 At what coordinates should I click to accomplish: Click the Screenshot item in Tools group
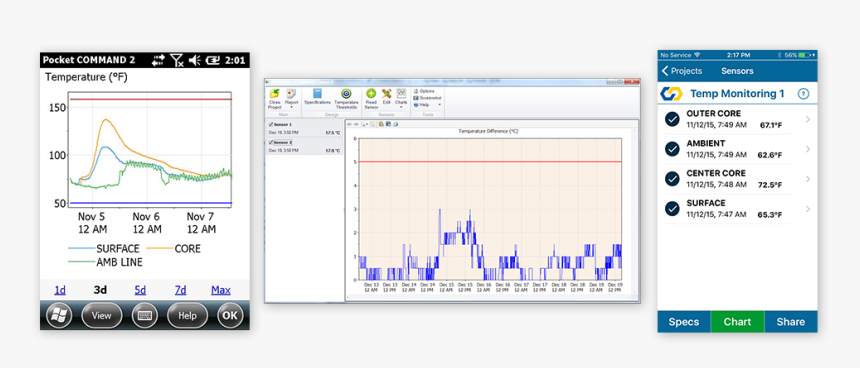426,98
